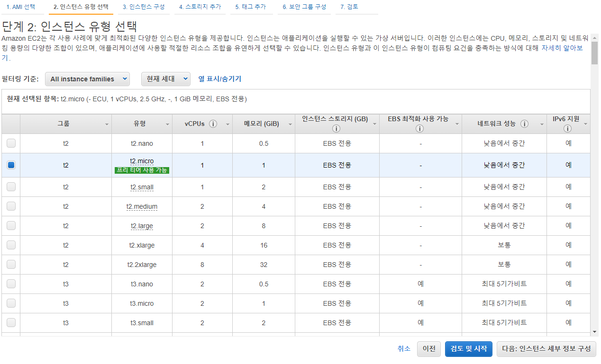The image size is (601, 364).
Task: Click the t3.nano type cell
Action: 142,284
